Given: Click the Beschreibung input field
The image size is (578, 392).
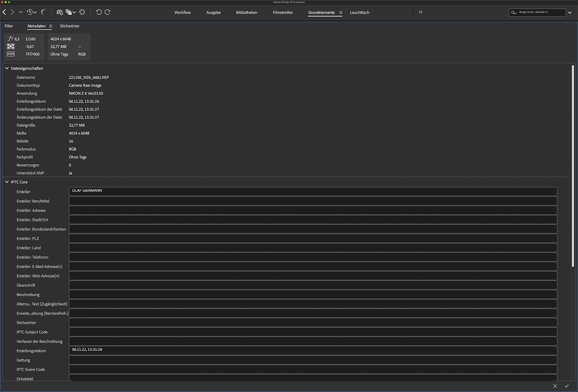Looking at the screenshot, I should click(313, 295).
